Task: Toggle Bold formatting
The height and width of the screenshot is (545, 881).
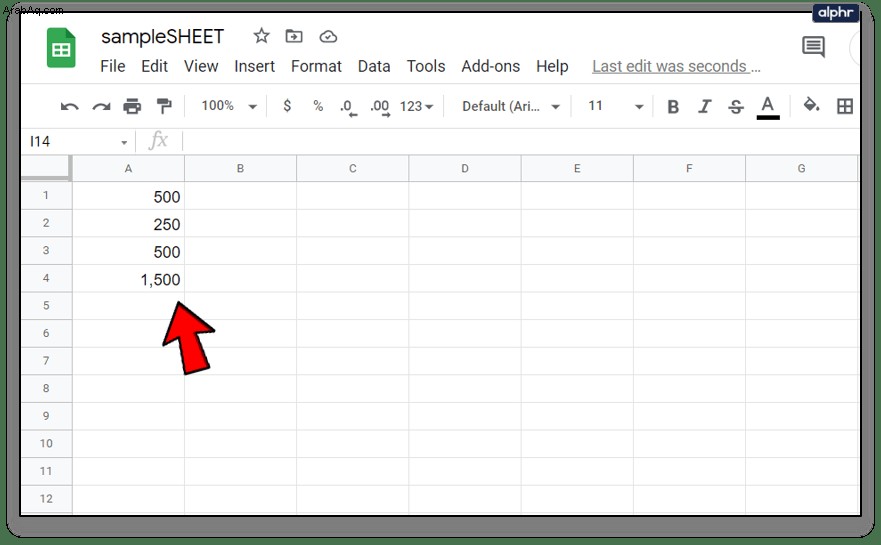Action: tap(673, 106)
